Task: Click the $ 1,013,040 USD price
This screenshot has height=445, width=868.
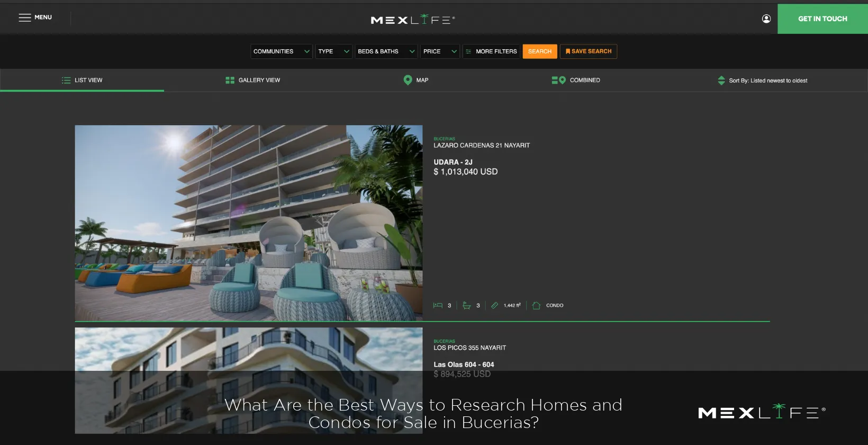Action: [466, 172]
